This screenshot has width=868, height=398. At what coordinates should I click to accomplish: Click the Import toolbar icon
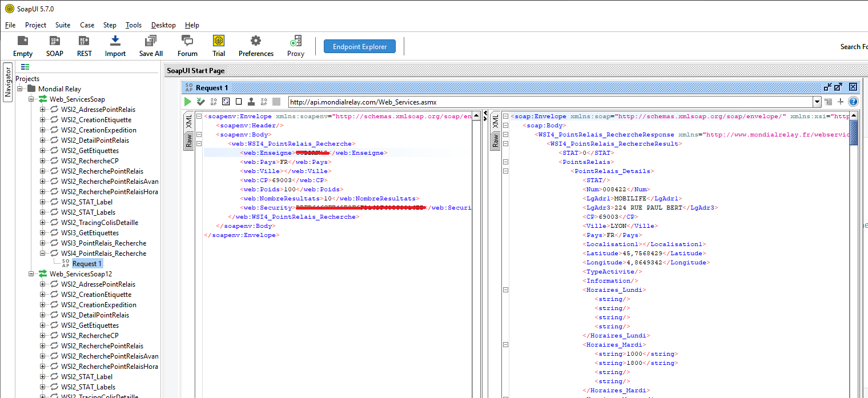[115, 46]
